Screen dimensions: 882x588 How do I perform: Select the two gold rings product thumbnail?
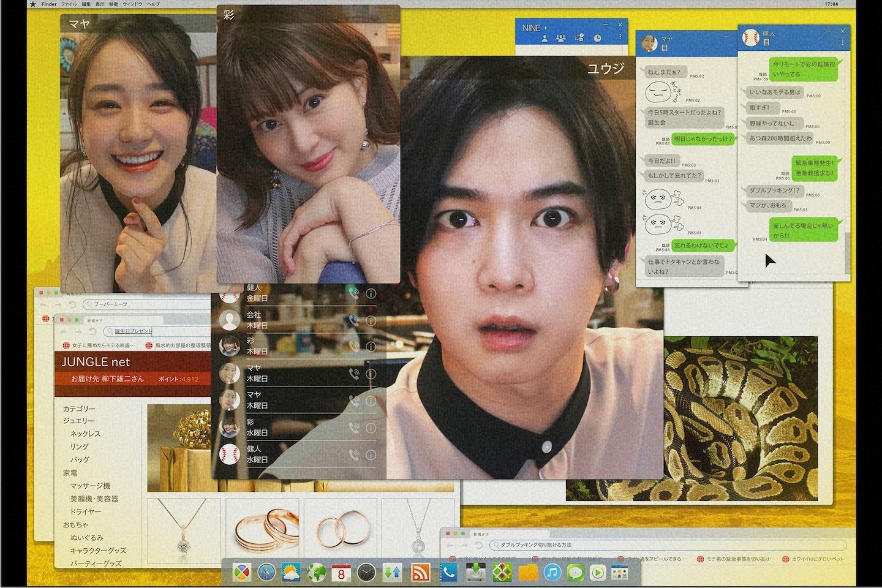[339, 528]
